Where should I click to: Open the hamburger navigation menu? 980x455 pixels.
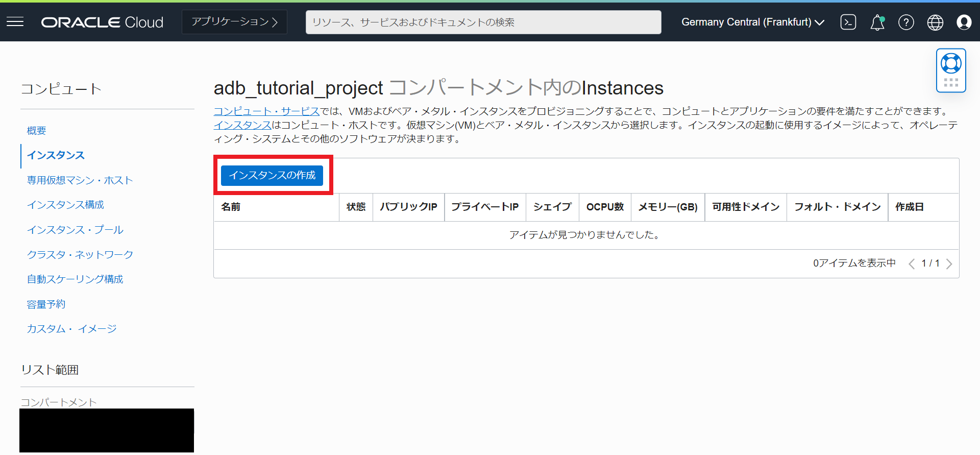[15, 22]
